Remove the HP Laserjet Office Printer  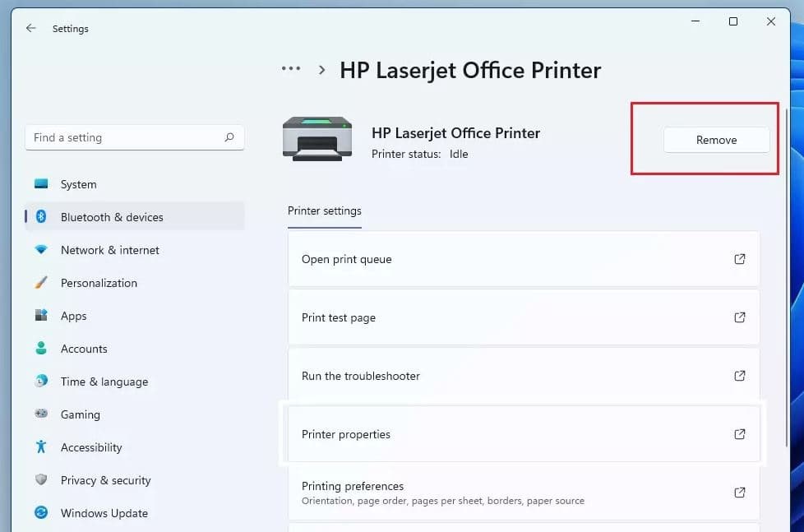point(716,140)
